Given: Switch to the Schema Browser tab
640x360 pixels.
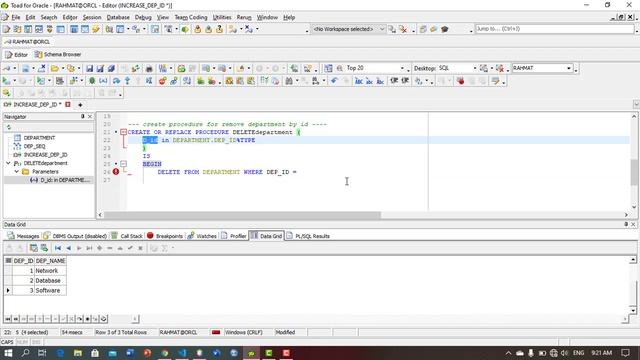Looking at the screenshot, I should [x=58, y=54].
